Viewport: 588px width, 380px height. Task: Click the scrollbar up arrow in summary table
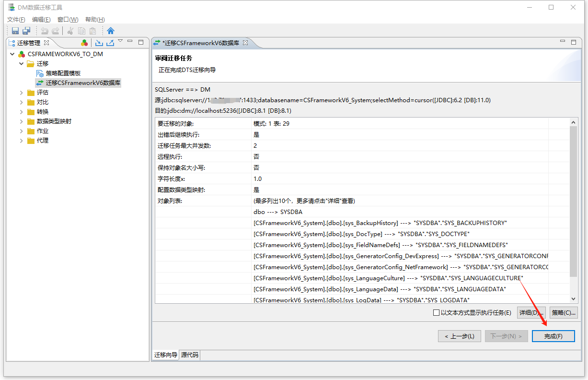click(573, 122)
